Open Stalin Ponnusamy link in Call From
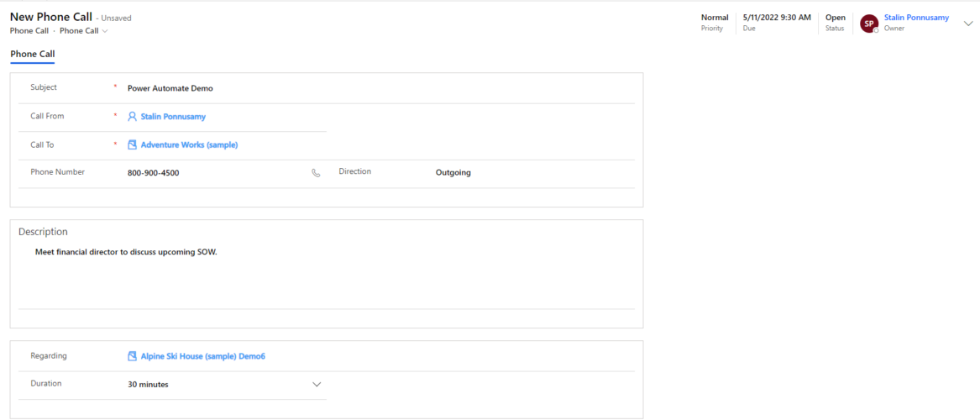 [x=173, y=116]
